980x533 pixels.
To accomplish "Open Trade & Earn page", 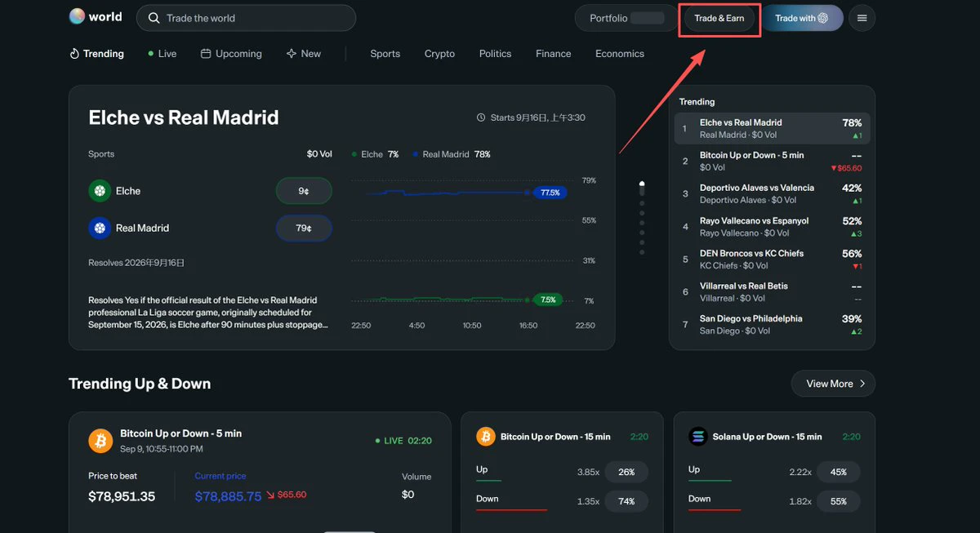I will (719, 18).
